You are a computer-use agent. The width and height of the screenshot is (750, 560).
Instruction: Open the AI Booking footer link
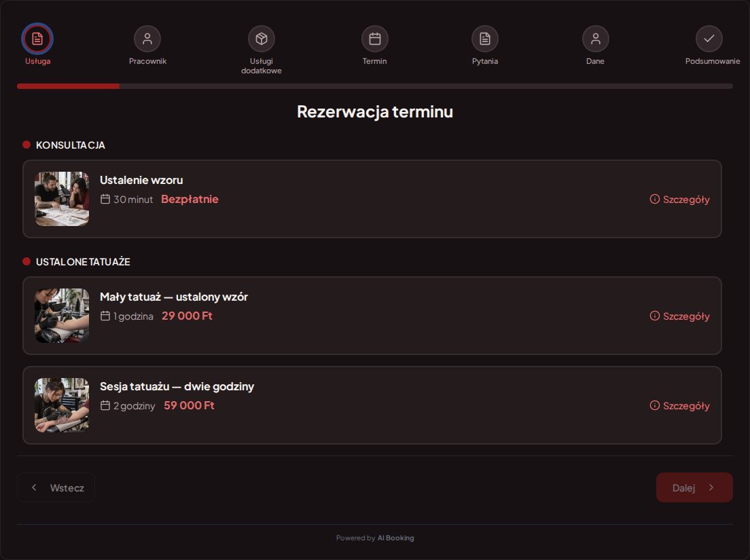396,538
